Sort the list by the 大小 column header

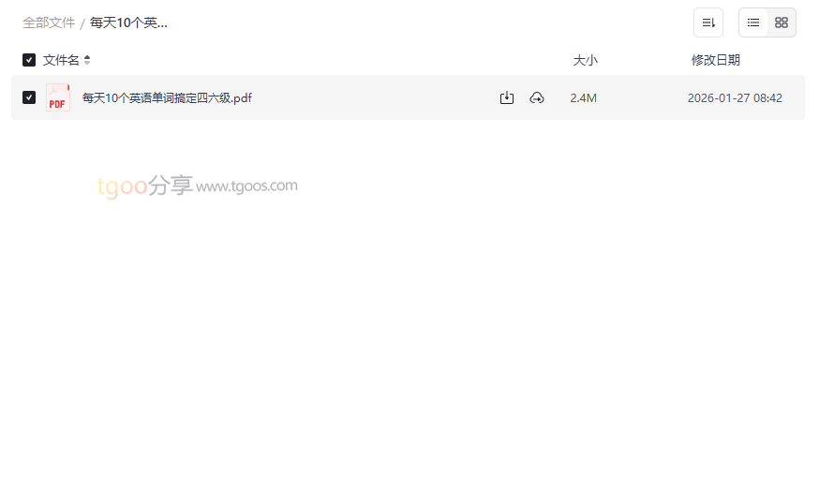[585, 60]
